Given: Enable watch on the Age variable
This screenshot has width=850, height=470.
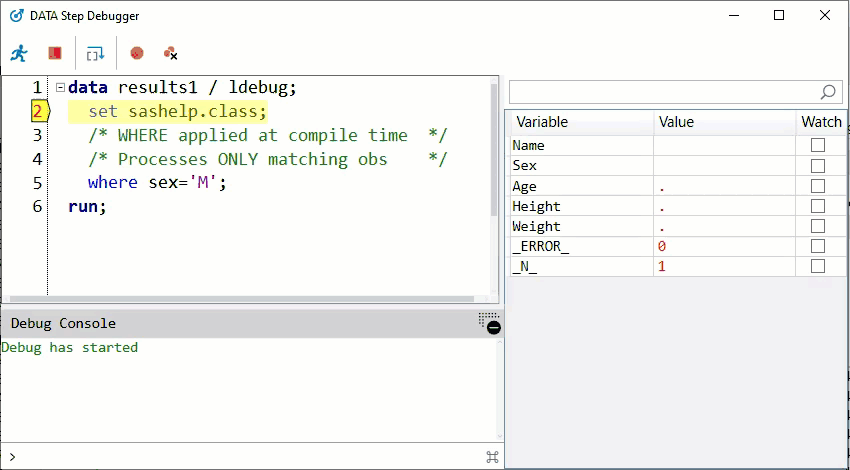Looking at the screenshot, I should [817, 186].
